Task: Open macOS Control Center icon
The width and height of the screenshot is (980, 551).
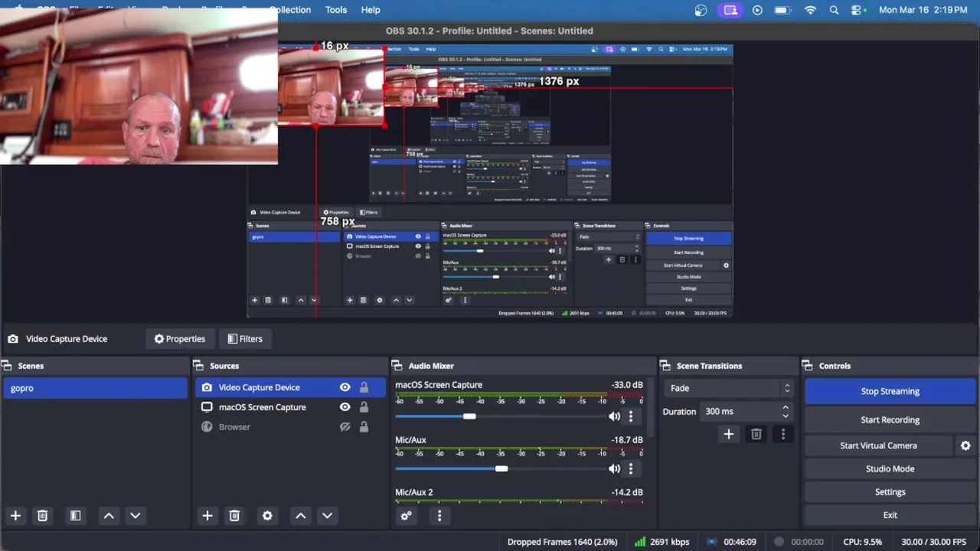Action: point(857,10)
